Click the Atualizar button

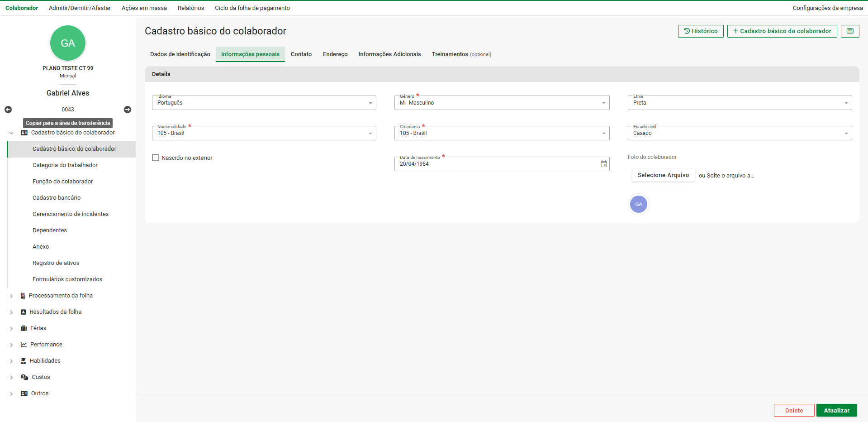click(836, 410)
